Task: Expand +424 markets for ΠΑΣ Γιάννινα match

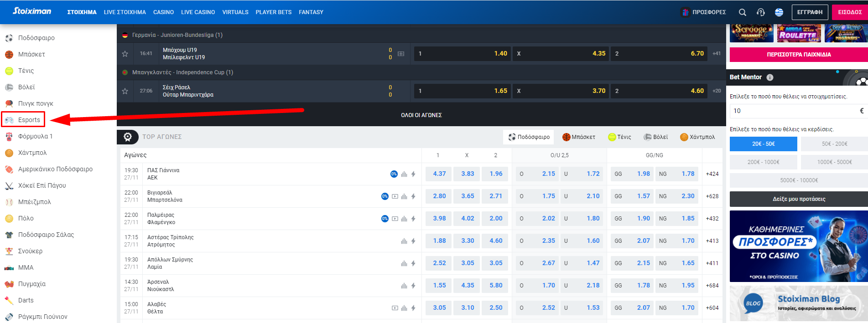Action: point(712,174)
